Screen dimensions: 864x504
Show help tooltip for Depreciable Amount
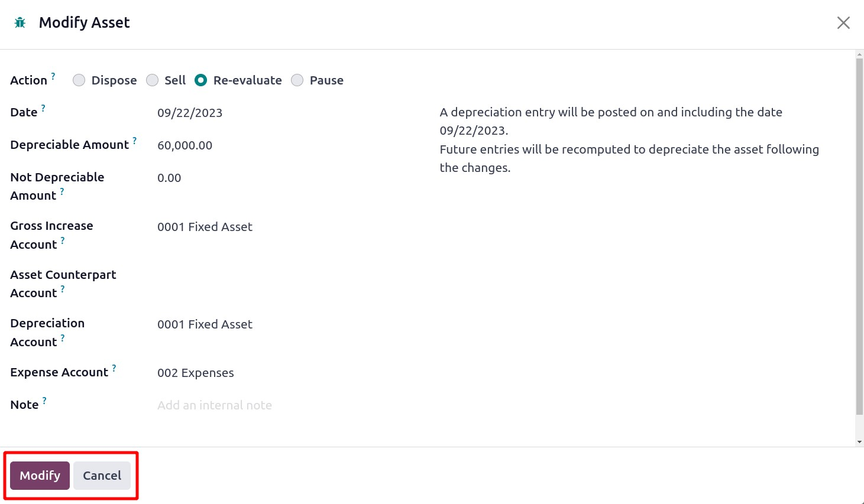pyautogui.click(x=135, y=141)
